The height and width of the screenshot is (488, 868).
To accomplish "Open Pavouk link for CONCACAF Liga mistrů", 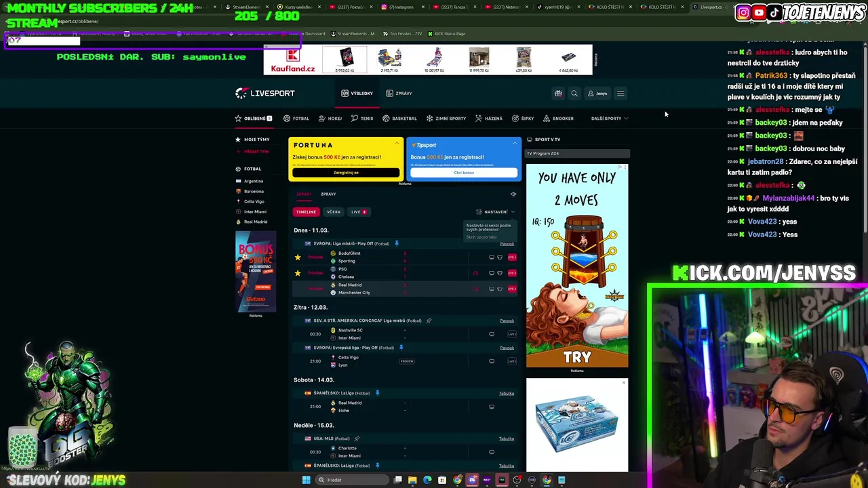I will pyautogui.click(x=507, y=321).
